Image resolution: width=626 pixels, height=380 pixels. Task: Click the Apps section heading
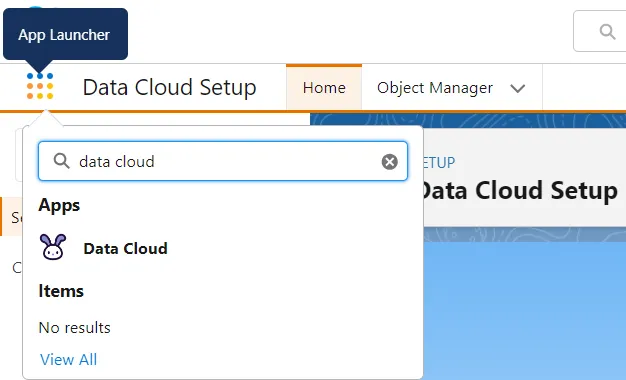(59, 205)
